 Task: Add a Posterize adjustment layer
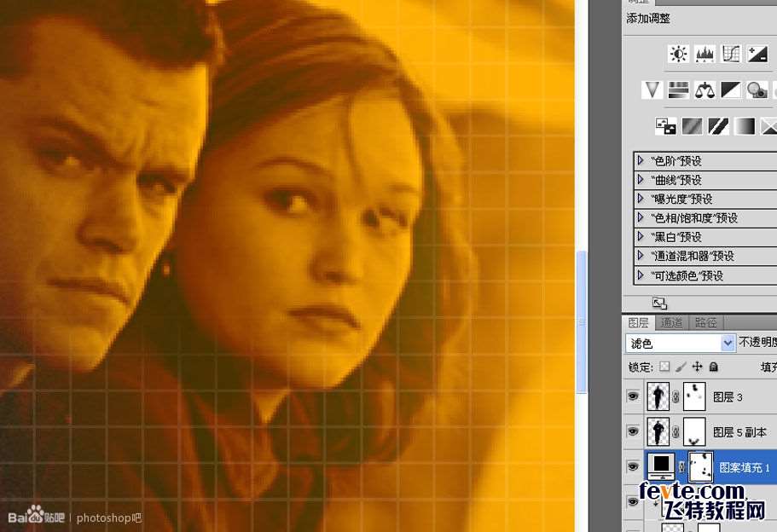point(692,126)
